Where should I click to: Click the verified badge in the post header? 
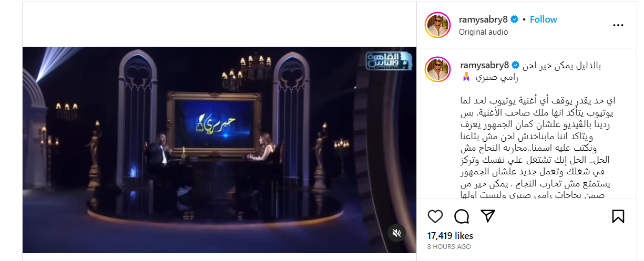515,19
